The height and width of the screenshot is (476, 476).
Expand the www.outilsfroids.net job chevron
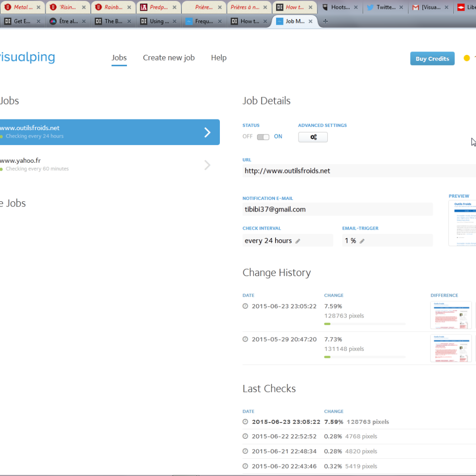click(x=207, y=132)
